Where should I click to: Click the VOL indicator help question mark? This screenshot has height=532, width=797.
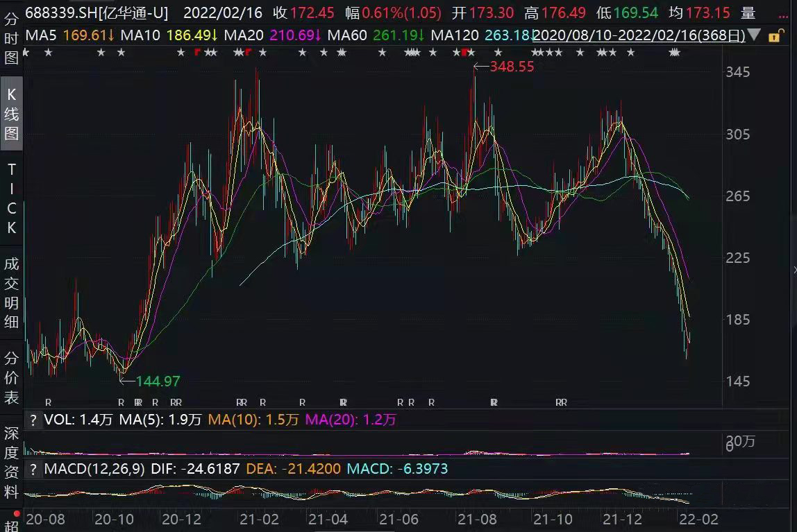pos(33,420)
